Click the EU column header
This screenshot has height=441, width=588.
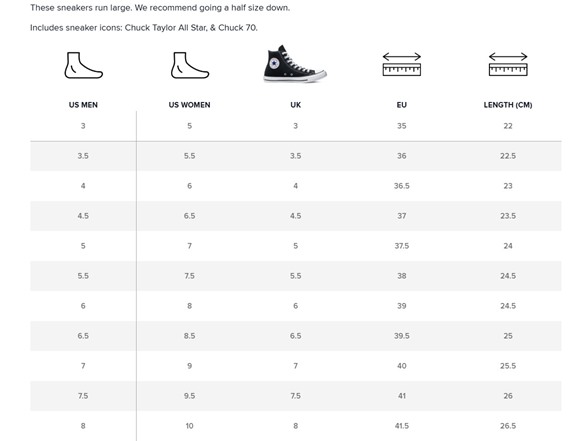[402, 105]
